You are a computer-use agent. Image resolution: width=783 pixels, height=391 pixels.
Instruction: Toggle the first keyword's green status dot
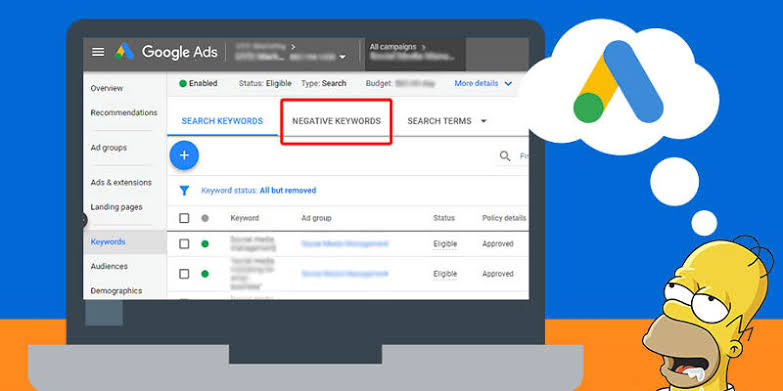click(205, 244)
